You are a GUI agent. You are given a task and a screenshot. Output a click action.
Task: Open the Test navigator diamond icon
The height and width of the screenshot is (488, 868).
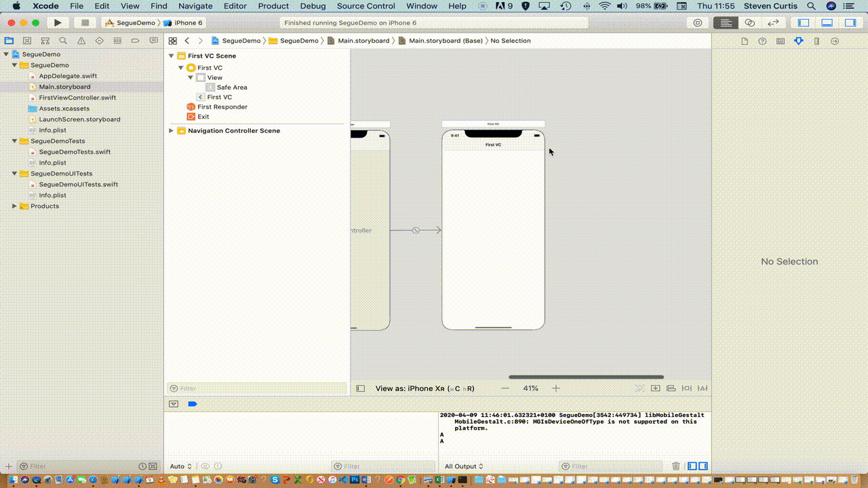click(x=99, y=41)
